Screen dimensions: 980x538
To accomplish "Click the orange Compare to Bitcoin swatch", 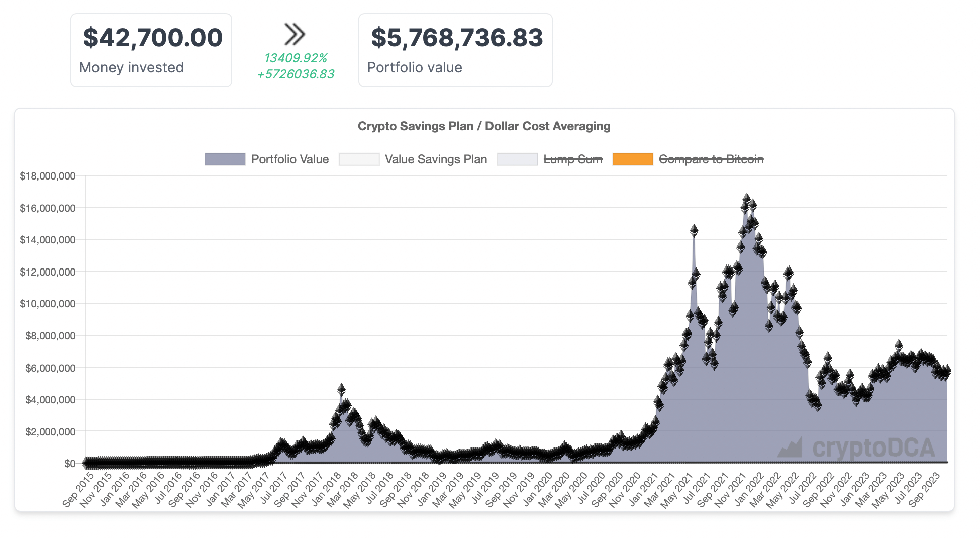I will coord(632,159).
